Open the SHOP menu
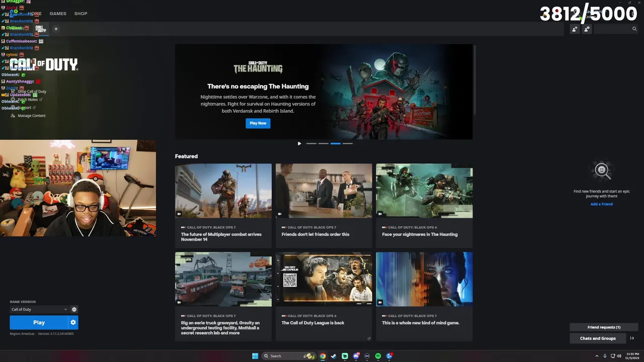 [80, 14]
